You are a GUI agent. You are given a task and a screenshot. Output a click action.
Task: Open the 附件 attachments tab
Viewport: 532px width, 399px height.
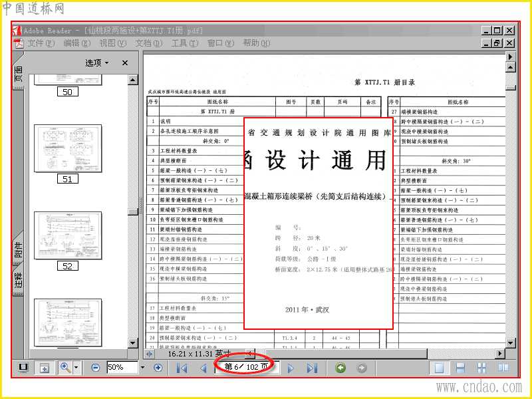click(x=18, y=249)
